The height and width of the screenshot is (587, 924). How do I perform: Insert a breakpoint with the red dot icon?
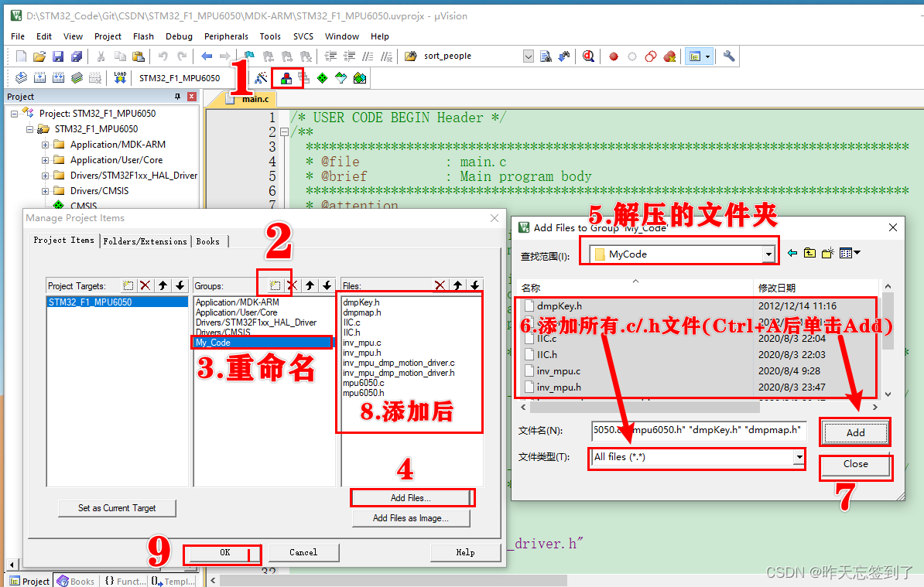click(x=614, y=56)
